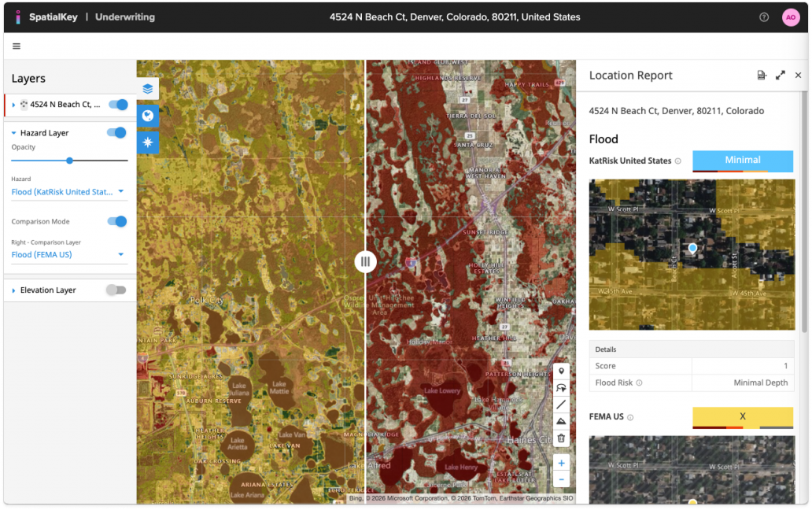Click the globe basemap icon

pos(148,116)
